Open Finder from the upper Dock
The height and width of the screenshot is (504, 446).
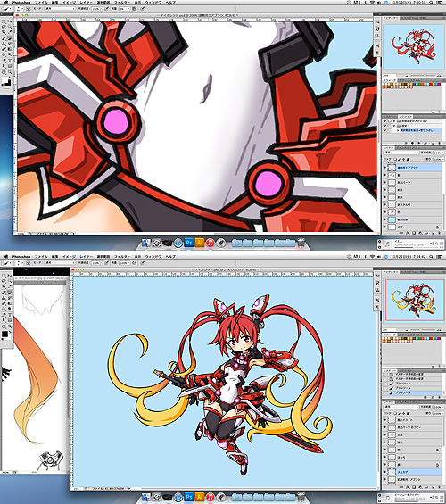(x=146, y=243)
